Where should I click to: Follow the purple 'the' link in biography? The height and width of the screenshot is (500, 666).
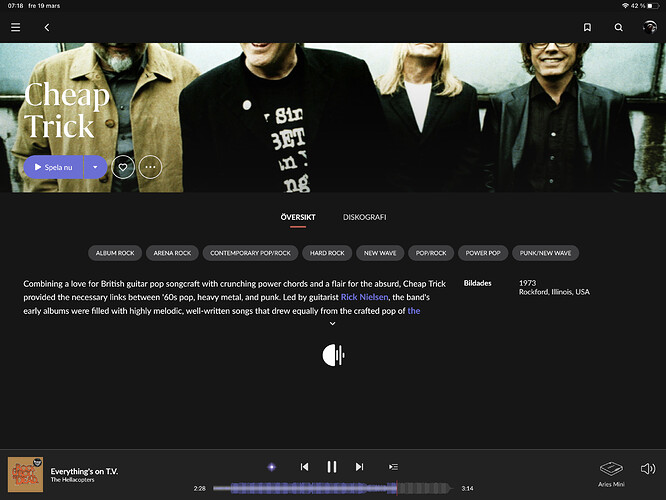click(x=414, y=311)
